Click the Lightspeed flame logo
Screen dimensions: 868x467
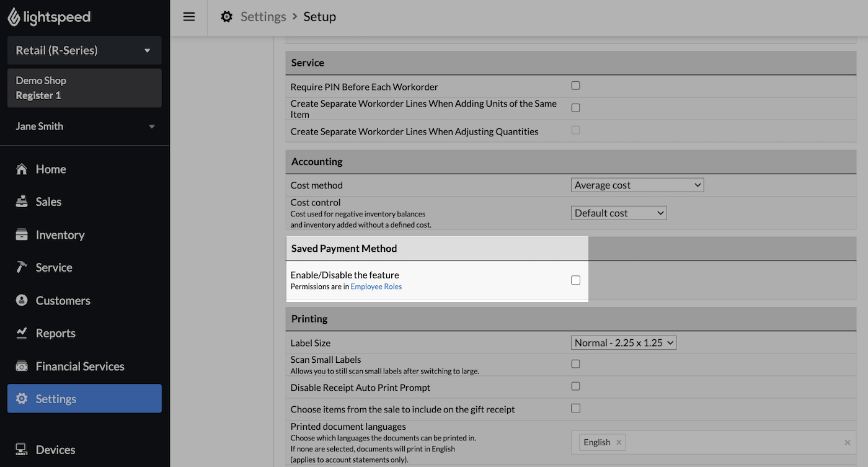[x=14, y=17]
